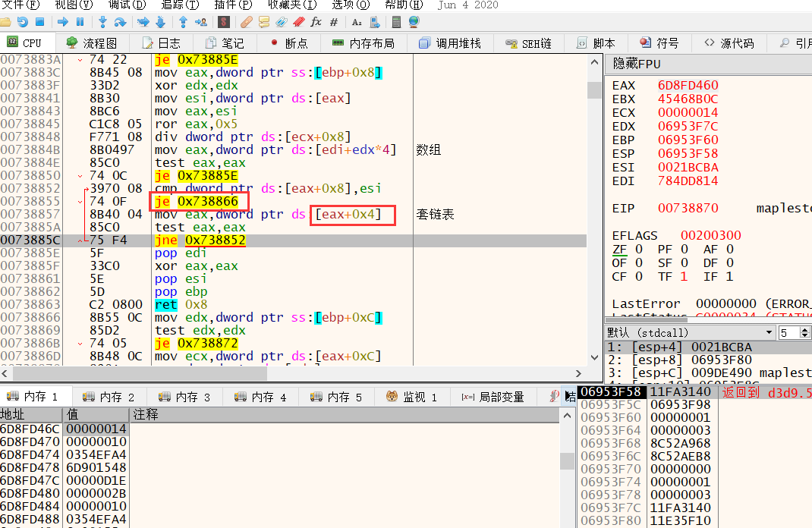This screenshot has width=812, height=528.
Task: Click the step into icon
Action: click(x=102, y=22)
